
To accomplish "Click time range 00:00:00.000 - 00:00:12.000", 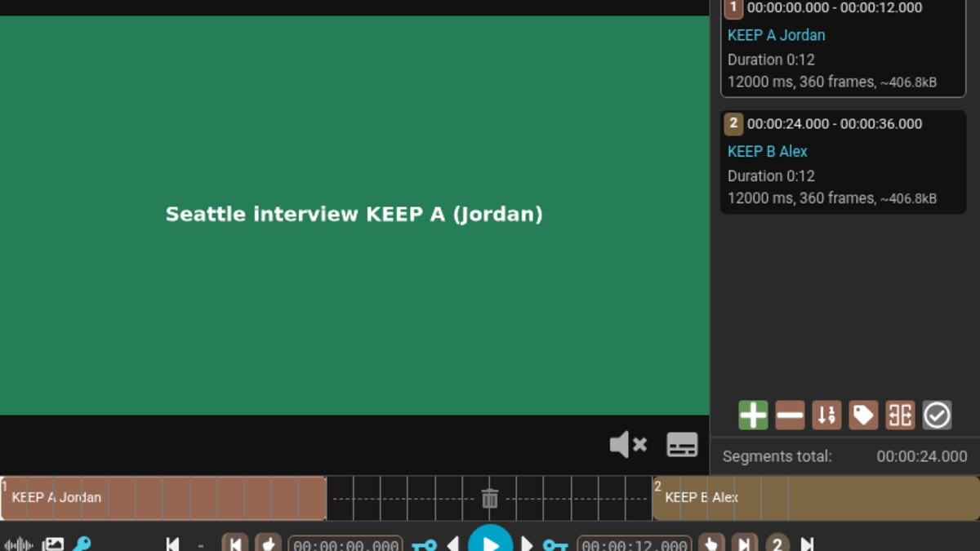I will coord(835,8).
